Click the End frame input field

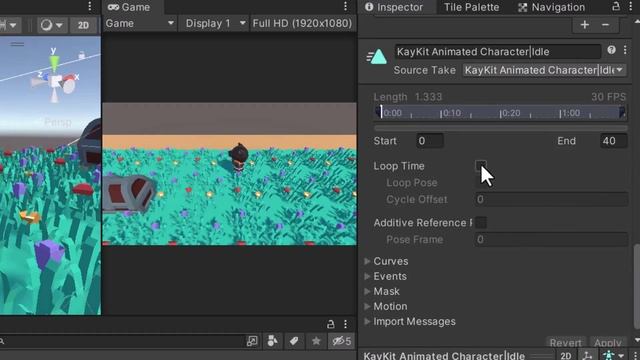(613, 141)
